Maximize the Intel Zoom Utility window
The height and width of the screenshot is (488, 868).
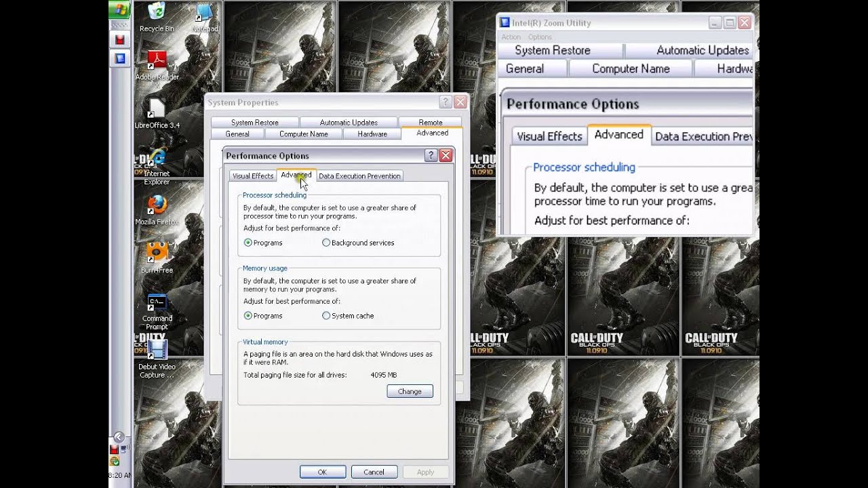730,23
